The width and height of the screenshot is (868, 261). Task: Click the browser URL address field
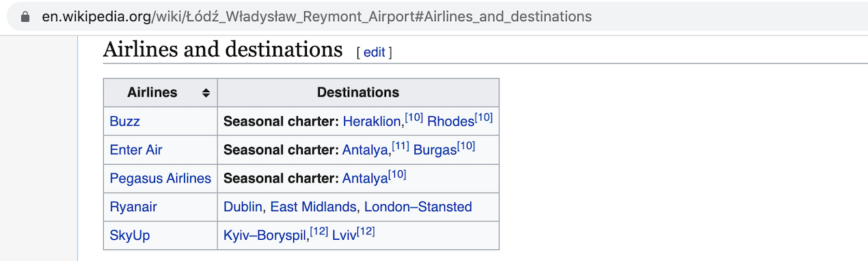(437, 16)
